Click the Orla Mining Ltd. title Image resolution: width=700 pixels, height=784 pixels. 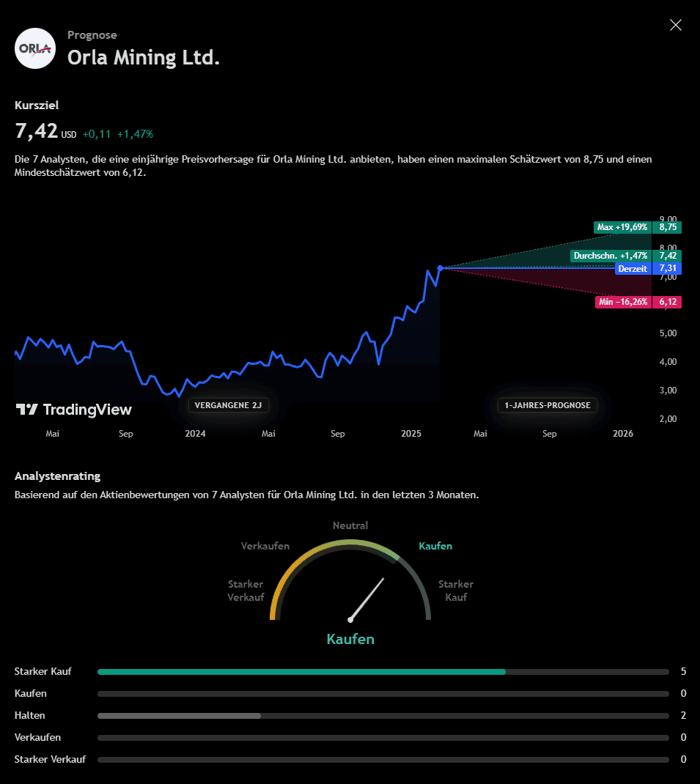click(x=144, y=57)
